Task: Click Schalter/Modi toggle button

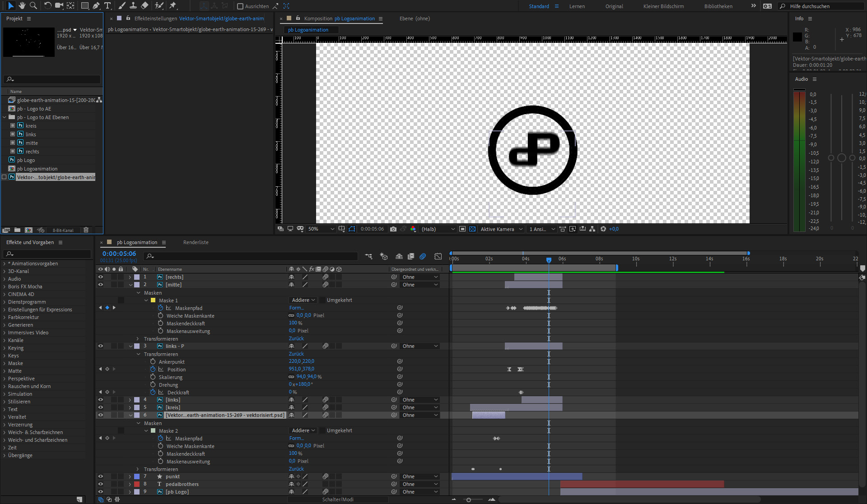Action: click(x=338, y=499)
